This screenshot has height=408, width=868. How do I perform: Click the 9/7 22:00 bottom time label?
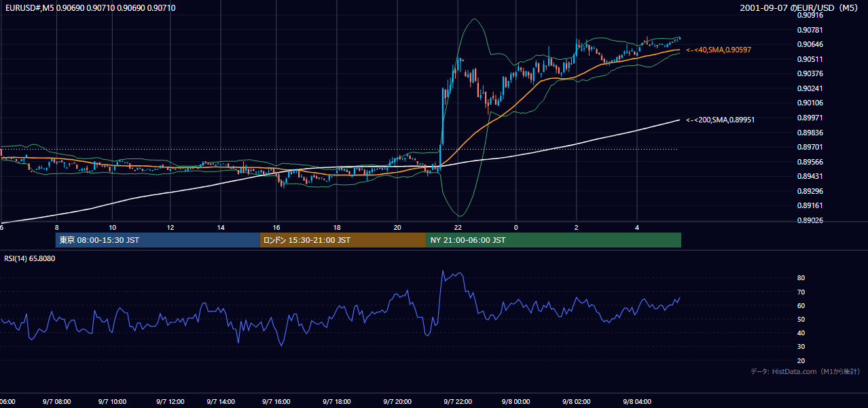458,402
